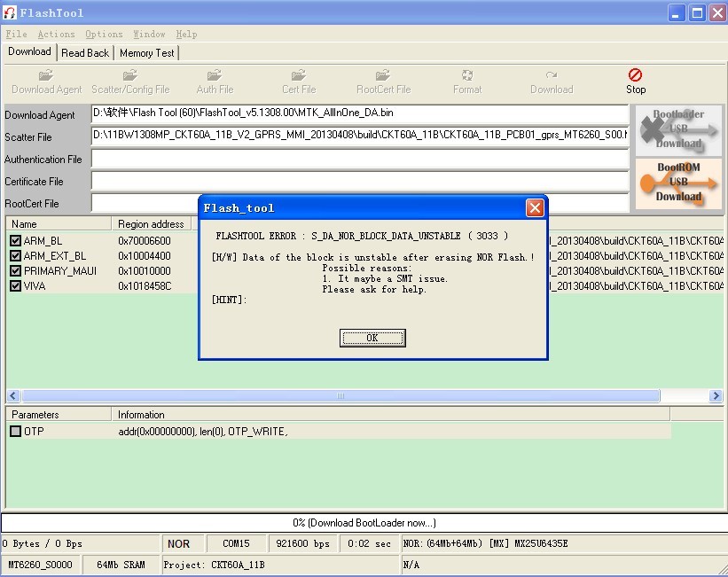The image size is (728, 577).
Task: Select address 0x10010000 cell
Action: [x=145, y=270]
